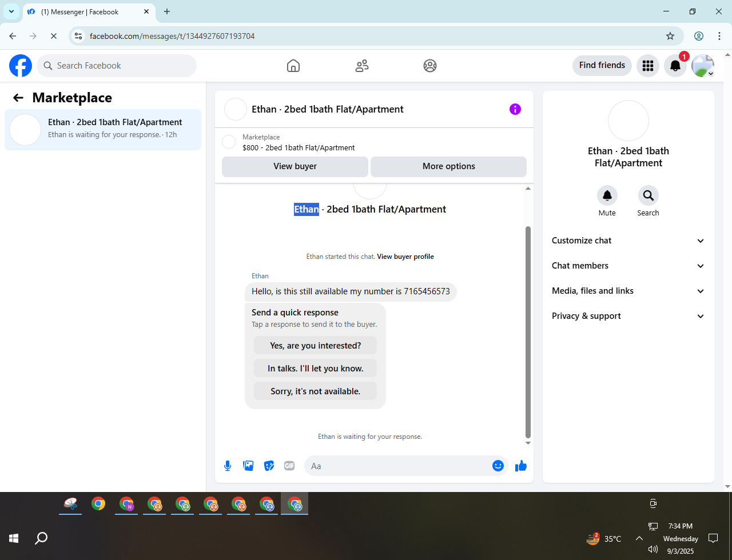
Task: Open the Facebook notifications bell
Action: click(x=675, y=66)
